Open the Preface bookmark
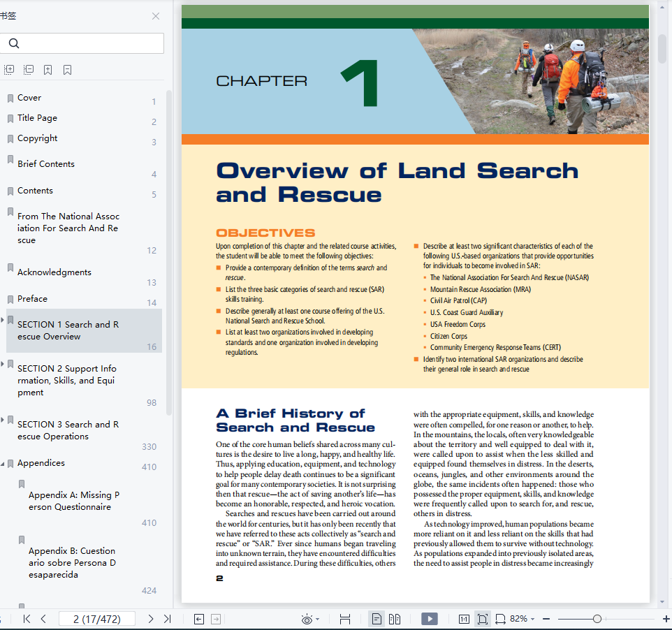The height and width of the screenshot is (630, 672). click(33, 299)
